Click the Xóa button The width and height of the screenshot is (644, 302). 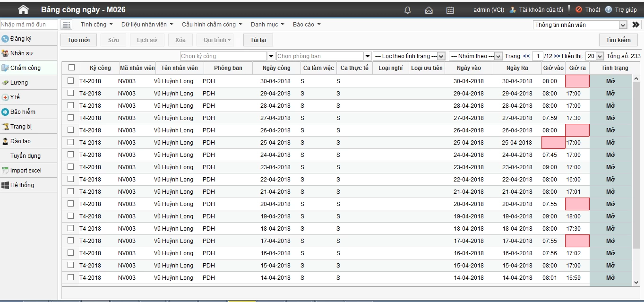(x=180, y=40)
